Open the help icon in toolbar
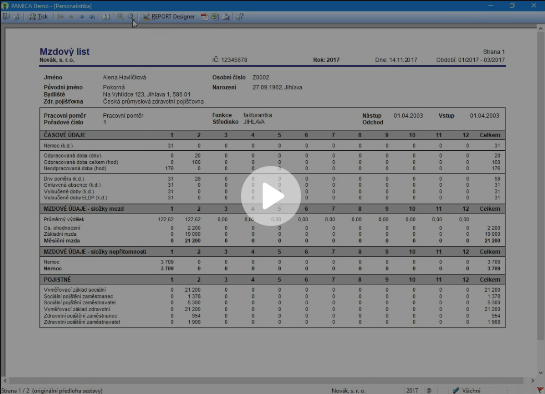Viewport: 545px width, 394px height. (240, 17)
